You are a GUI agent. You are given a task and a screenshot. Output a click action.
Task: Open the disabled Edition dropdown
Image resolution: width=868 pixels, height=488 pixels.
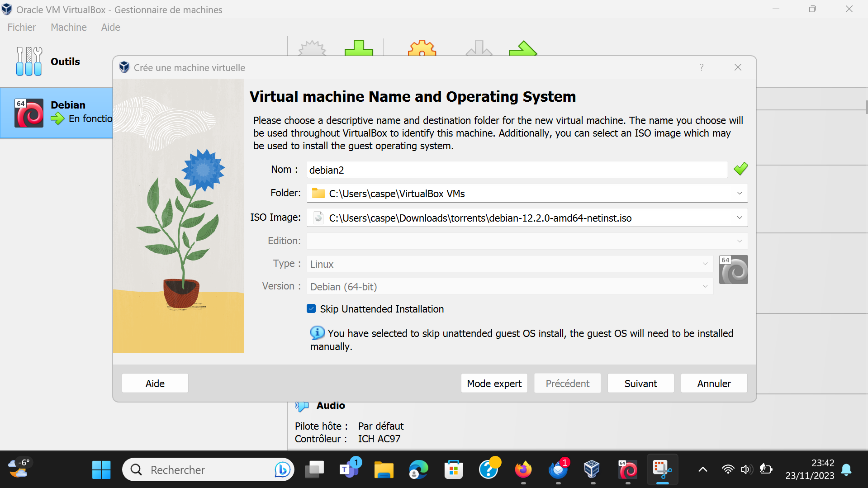point(527,241)
